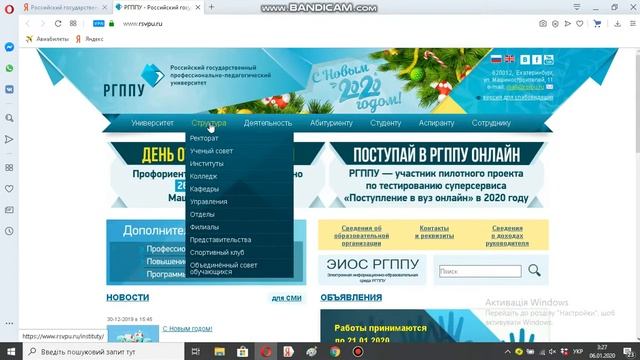Open Speed Dial start page button
This screenshot has height=360, width=640.
(x=73, y=24)
